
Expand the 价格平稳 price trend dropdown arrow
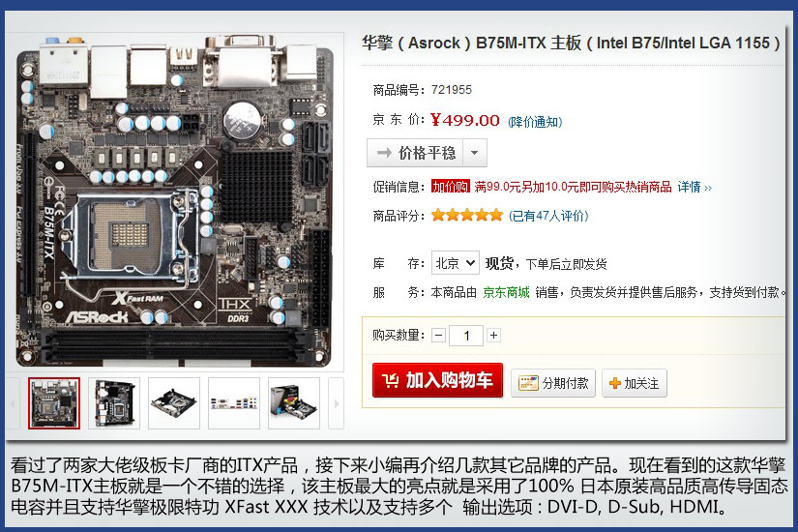[x=474, y=153]
